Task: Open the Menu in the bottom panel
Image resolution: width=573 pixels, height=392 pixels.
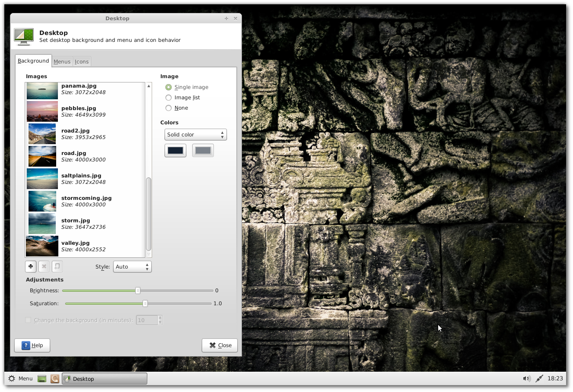Action: click(21, 378)
